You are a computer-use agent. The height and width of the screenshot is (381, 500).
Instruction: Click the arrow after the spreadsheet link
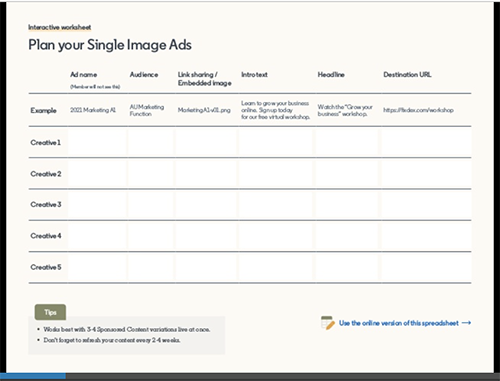[x=466, y=323]
